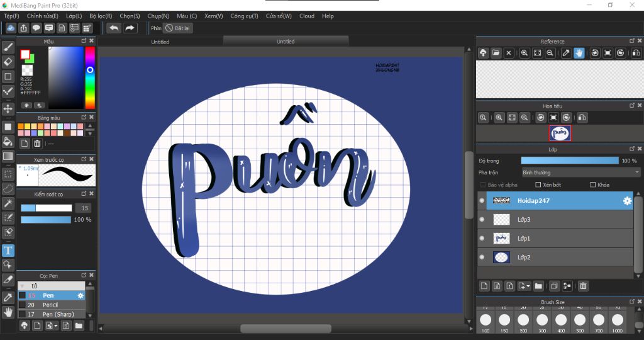
Task: Select the Text tool
Action: coord(8,251)
